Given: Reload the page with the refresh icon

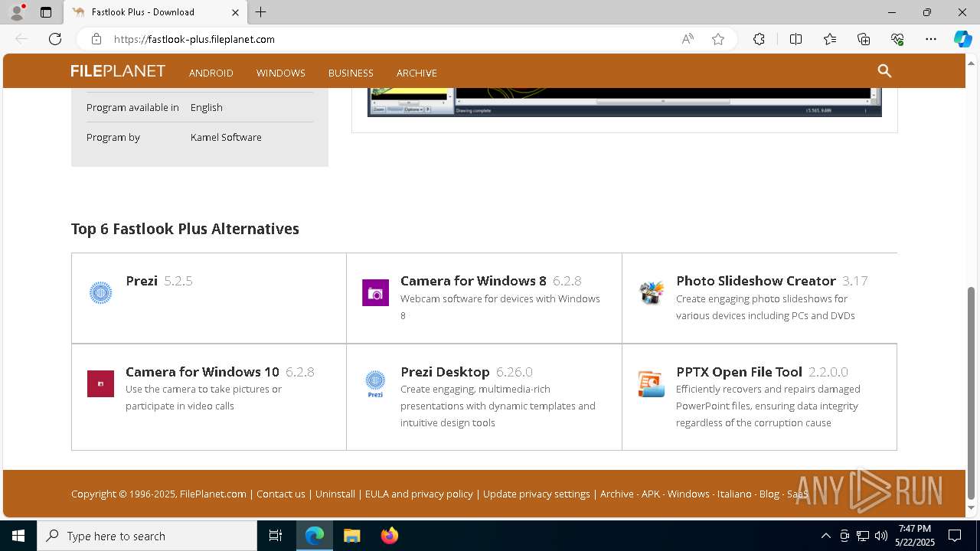Looking at the screenshot, I should [x=55, y=39].
